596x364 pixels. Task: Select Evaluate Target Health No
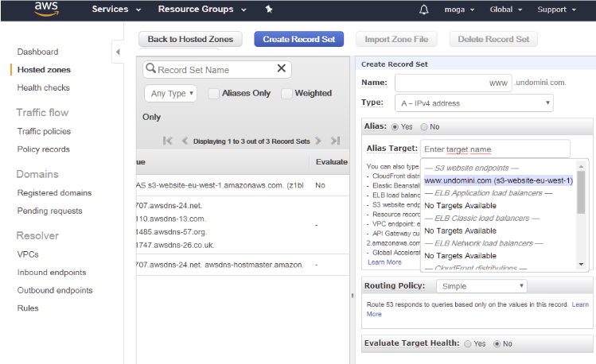tap(497, 344)
